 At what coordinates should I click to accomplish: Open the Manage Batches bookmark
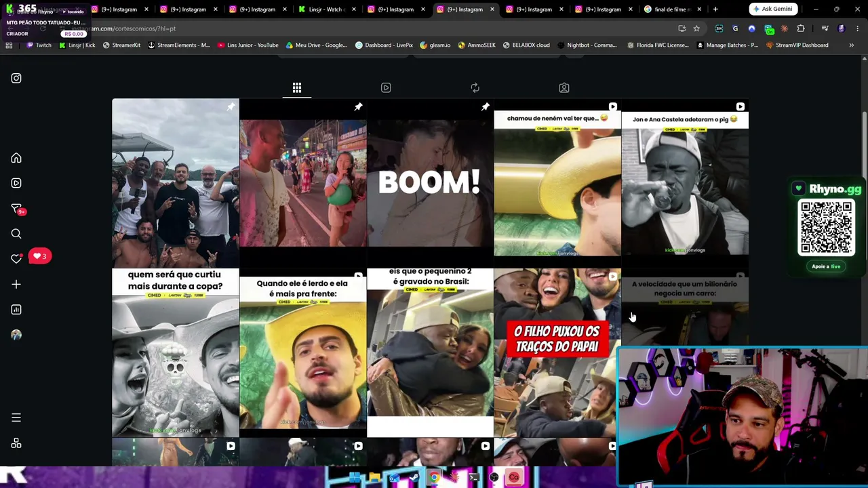(x=728, y=45)
